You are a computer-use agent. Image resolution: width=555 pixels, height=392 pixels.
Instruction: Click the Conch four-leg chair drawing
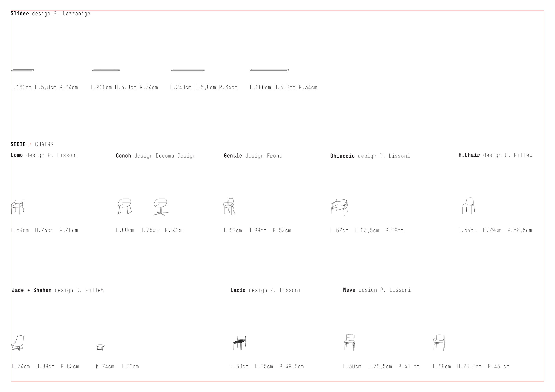pos(125,206)
